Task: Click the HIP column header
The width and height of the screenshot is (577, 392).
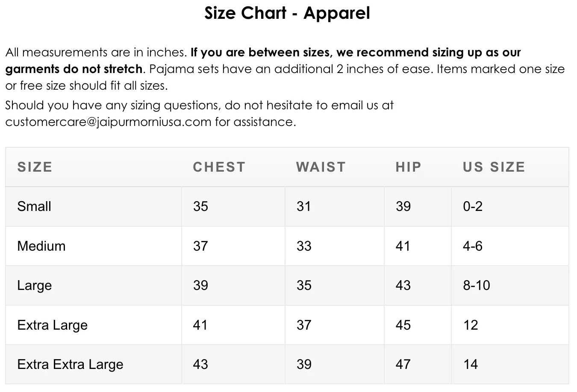Action: pos(409,167)
